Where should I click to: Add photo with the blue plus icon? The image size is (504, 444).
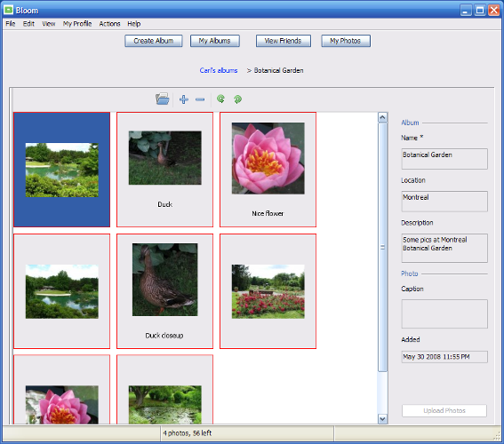183,99
